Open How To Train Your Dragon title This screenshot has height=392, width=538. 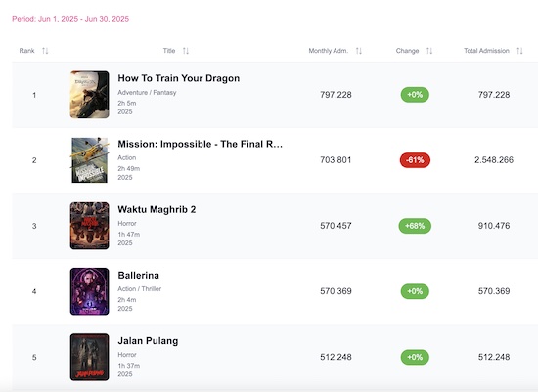click(x=178, y=78)
